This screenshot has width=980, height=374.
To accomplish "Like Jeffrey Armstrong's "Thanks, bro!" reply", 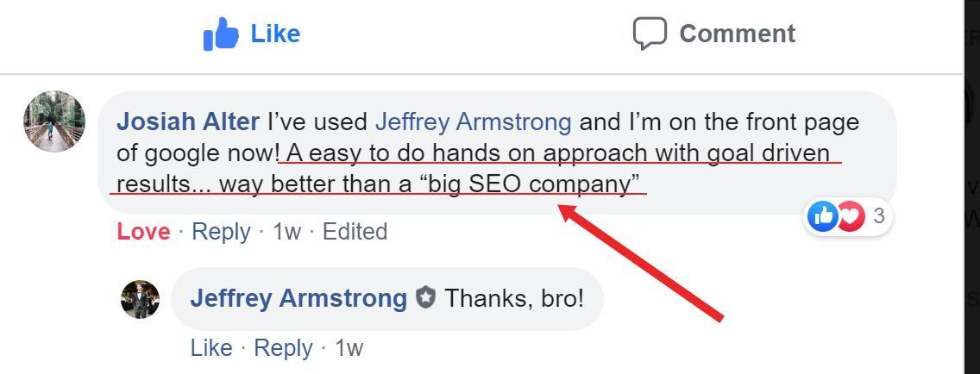I will (x=211, y=348).
